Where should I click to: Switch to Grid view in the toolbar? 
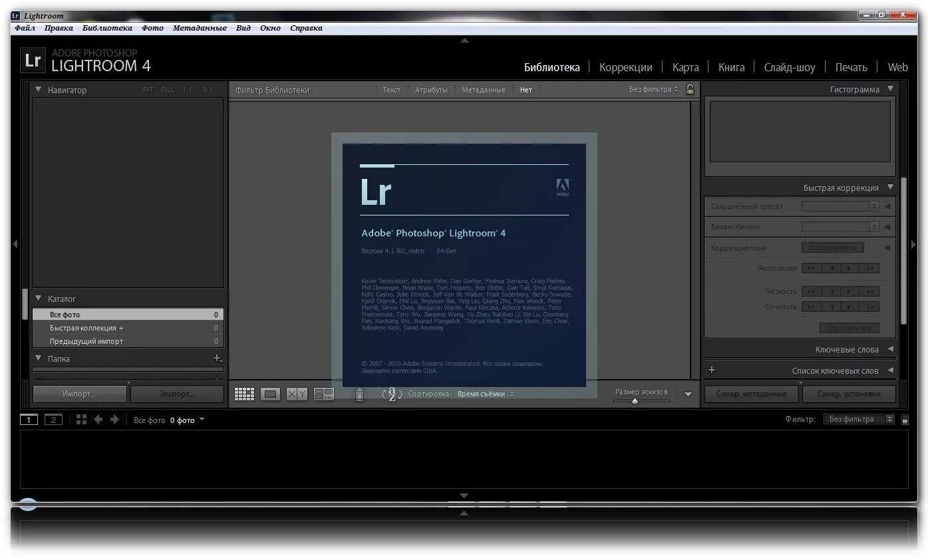[244, 394]
